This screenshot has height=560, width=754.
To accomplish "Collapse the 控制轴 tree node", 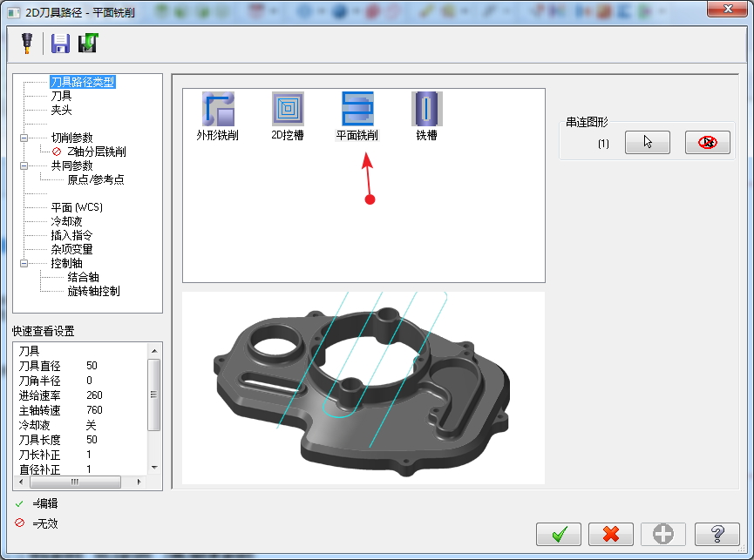I will [24, 263].
